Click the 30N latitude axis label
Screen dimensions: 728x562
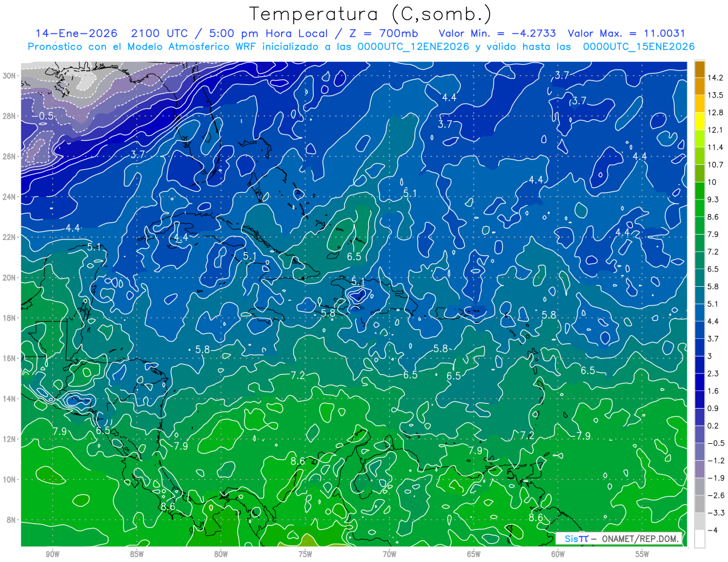coord(10,75)
